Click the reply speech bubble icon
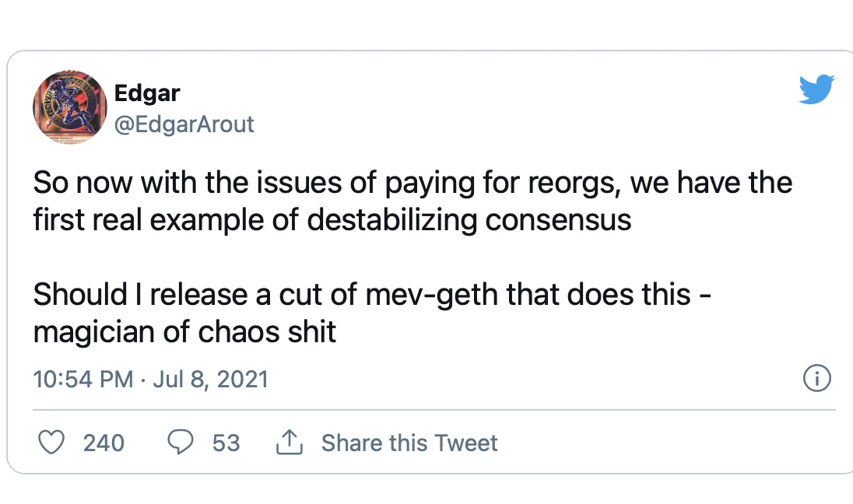The height and width of the screenshot is (504, 853). coord(181,443)
